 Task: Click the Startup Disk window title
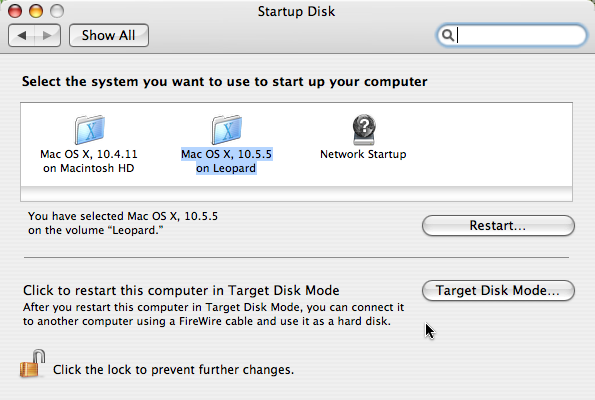[296, 11]
